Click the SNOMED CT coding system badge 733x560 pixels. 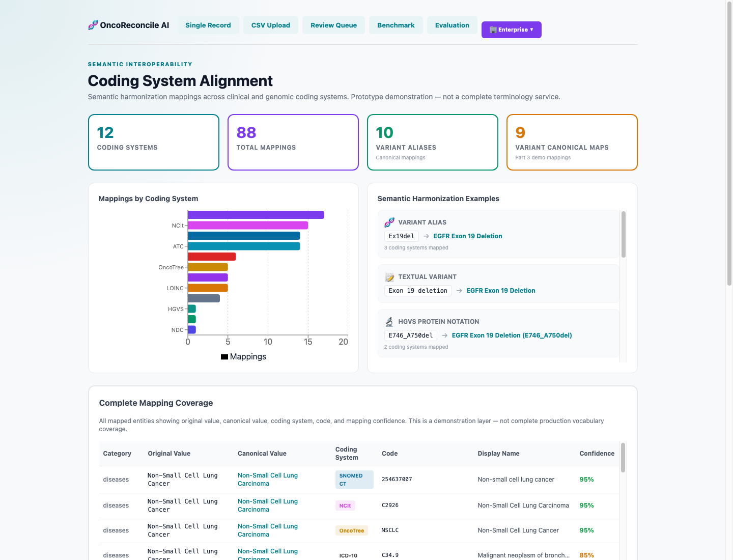coord(354,480)
